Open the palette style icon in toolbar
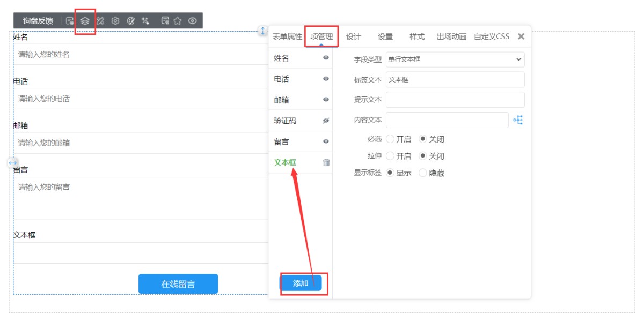 (x=130, y=21)
